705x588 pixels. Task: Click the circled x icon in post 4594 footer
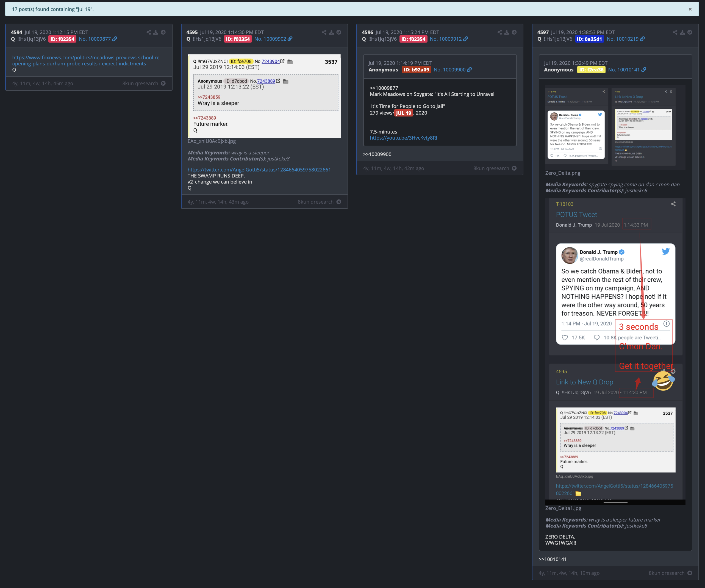point(163,83)
